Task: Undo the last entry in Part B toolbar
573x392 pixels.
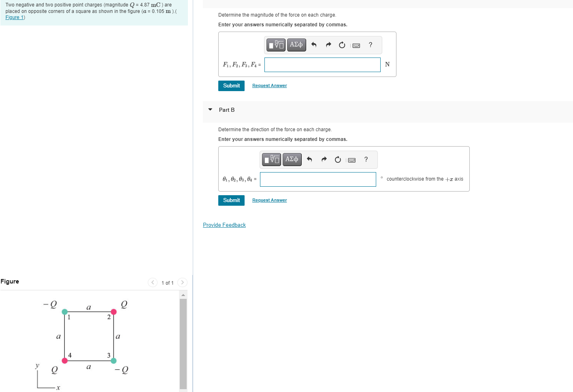Action: coord(310,159)
